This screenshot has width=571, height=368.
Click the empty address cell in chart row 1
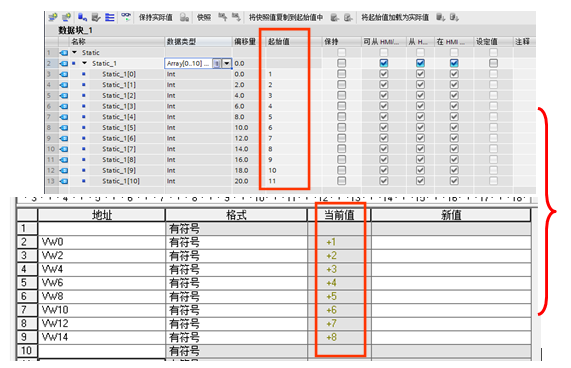pos(102,229)
